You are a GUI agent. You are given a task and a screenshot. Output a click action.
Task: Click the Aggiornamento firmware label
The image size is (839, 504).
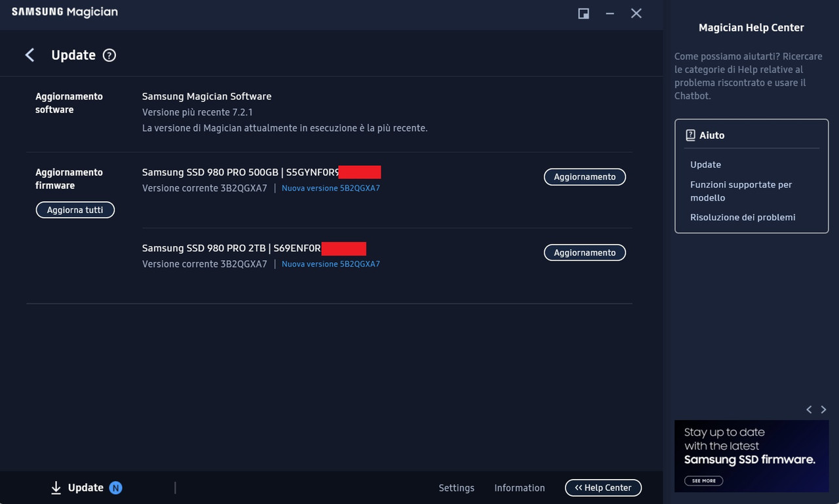[69, 179]
